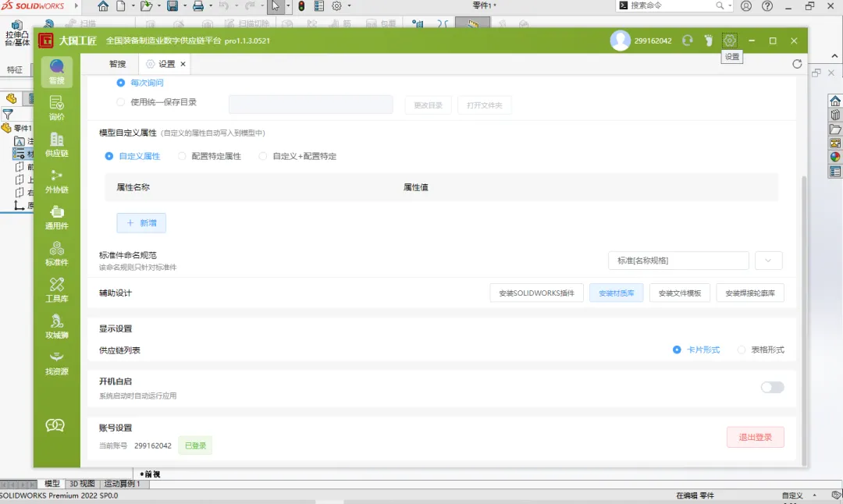Open the 攻城狮 sidebar item
The height and width of the screenshot is (504, 843).
pos(56,327)
